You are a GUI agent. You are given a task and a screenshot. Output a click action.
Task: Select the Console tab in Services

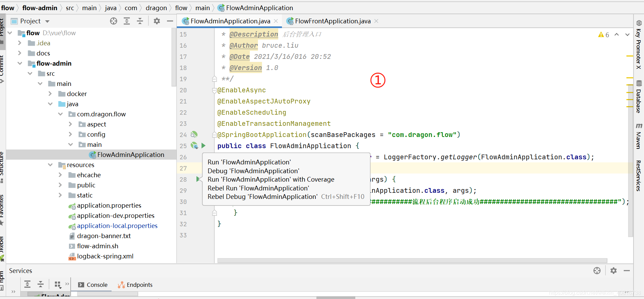pyautogui.click(x=93, y=285)
